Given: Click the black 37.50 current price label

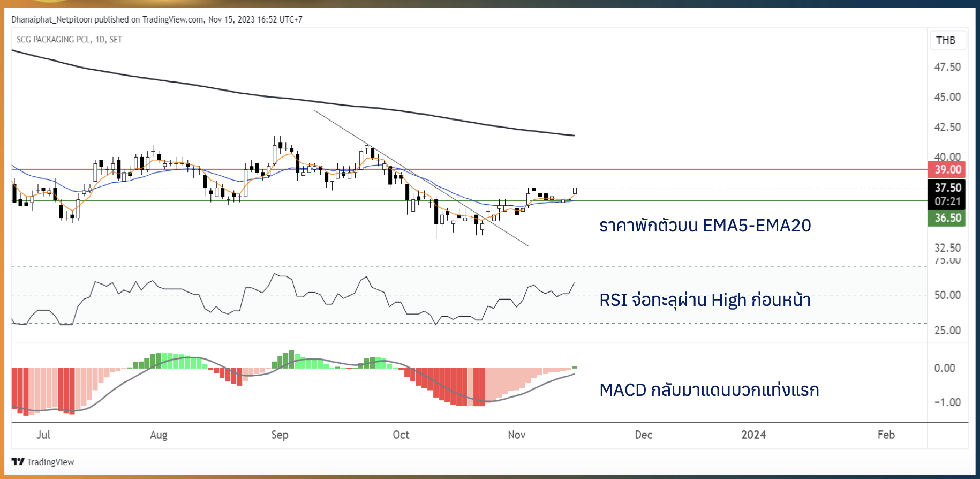Looking at the screenshot, I should pos(947,188).
